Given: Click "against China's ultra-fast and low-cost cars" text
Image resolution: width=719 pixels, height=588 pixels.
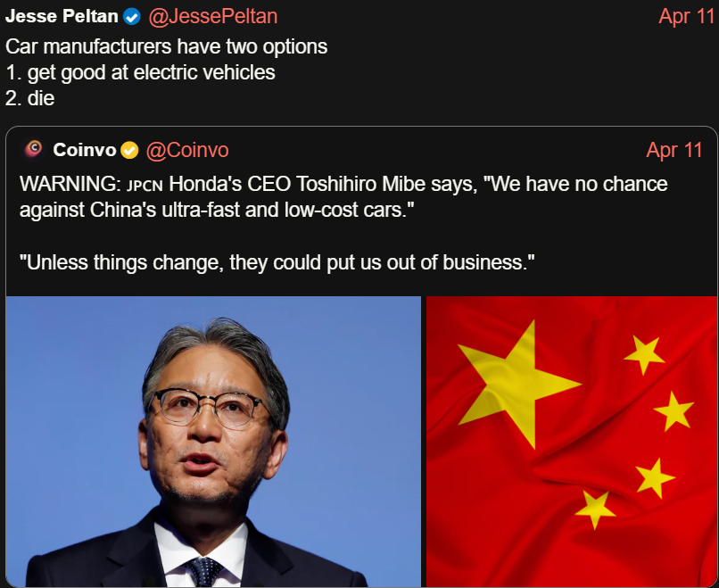Looking at the screenshot, I should [217, 210].
